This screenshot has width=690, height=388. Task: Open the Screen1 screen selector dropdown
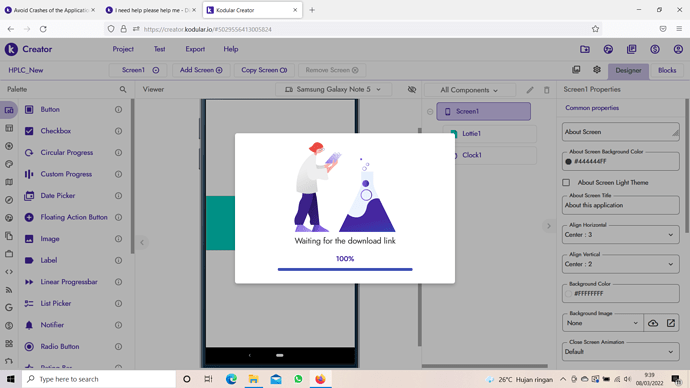(x=139, y=70)
